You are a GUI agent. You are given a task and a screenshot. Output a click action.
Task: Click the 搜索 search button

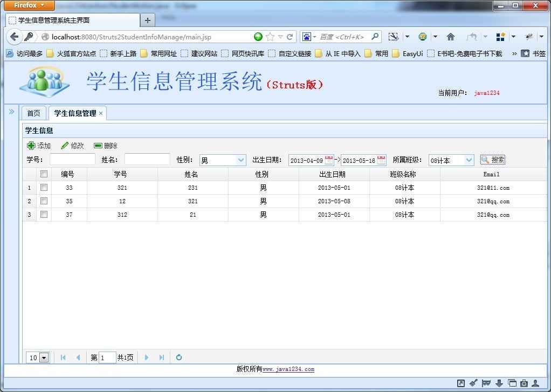point(493,160)
